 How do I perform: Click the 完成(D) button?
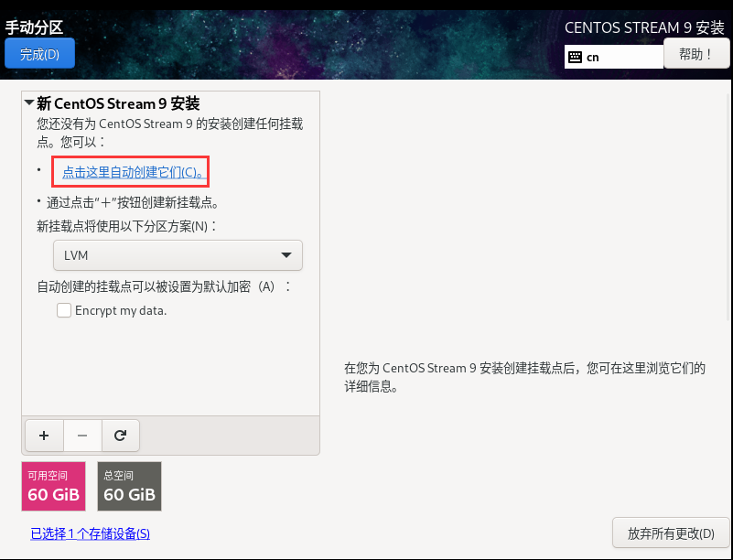(39, 54)
